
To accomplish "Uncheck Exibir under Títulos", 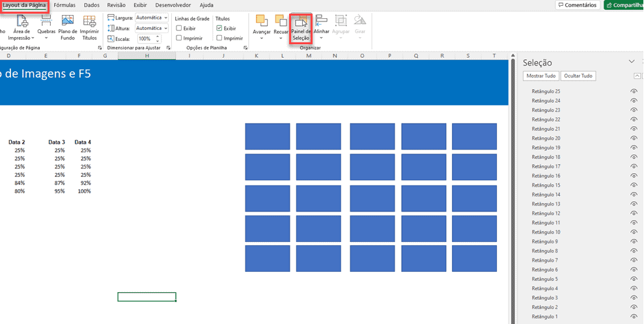I will [219, 29].
